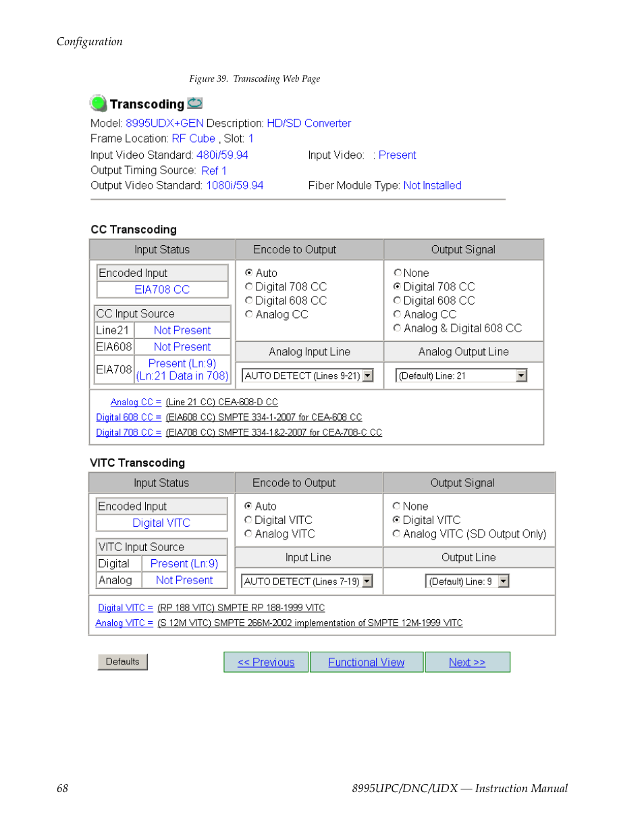This screenshot has height=834, width=644.
Task: Choose Digital 608 CC Output Signal
Action: pos(398,301)
